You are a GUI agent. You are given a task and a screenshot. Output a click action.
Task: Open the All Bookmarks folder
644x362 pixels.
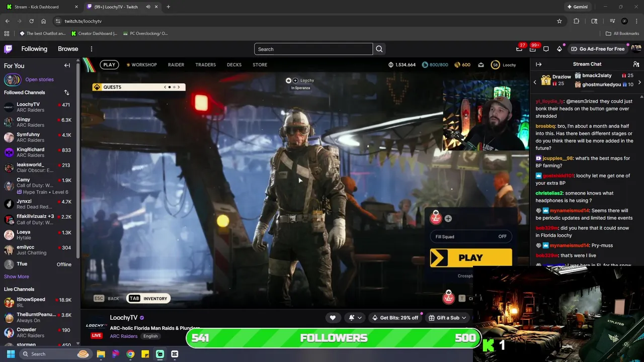(x=622, y=34)
